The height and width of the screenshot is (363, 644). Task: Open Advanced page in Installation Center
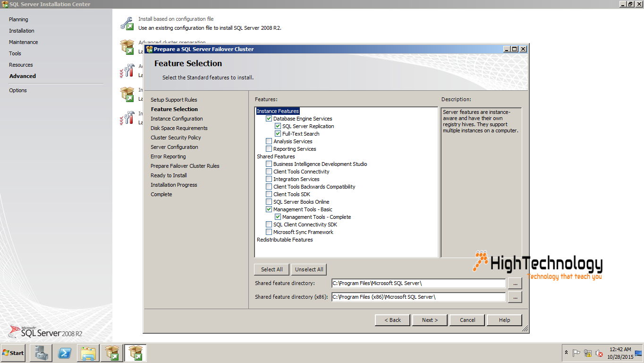23,76
